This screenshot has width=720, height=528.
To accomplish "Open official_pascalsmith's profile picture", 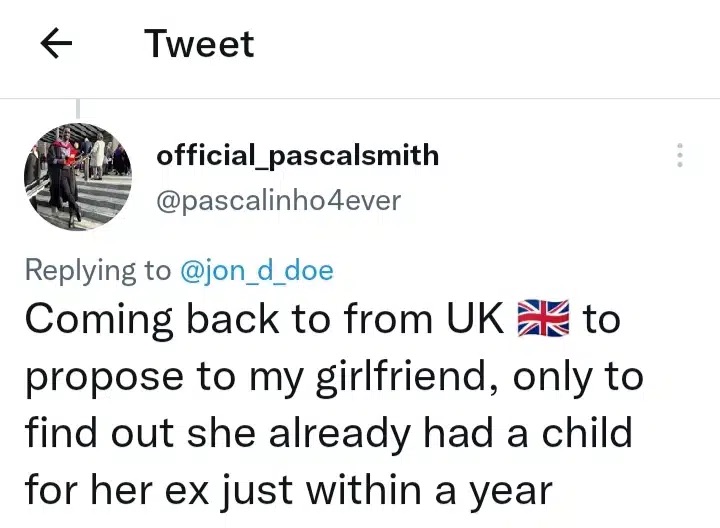I will tap(79, 177).
